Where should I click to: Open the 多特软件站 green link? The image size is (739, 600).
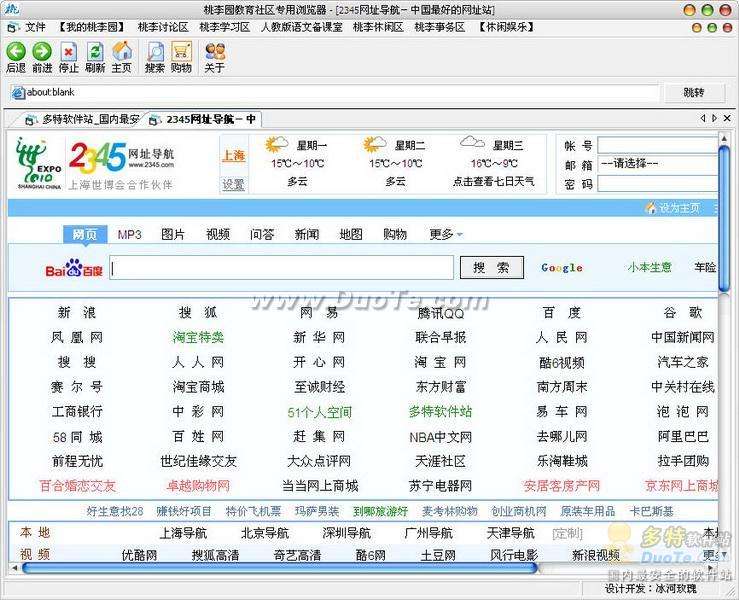440,411
